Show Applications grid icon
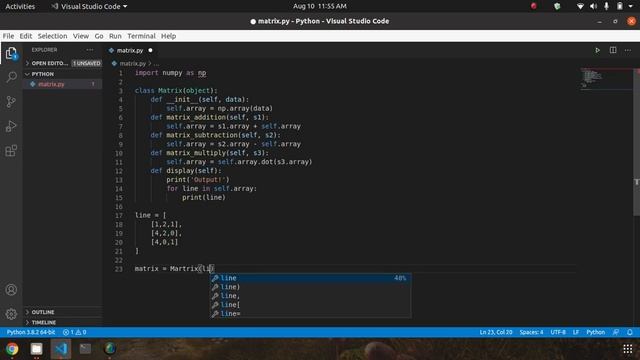The height and width of the screenshot is (360, 640). (628, 349)
